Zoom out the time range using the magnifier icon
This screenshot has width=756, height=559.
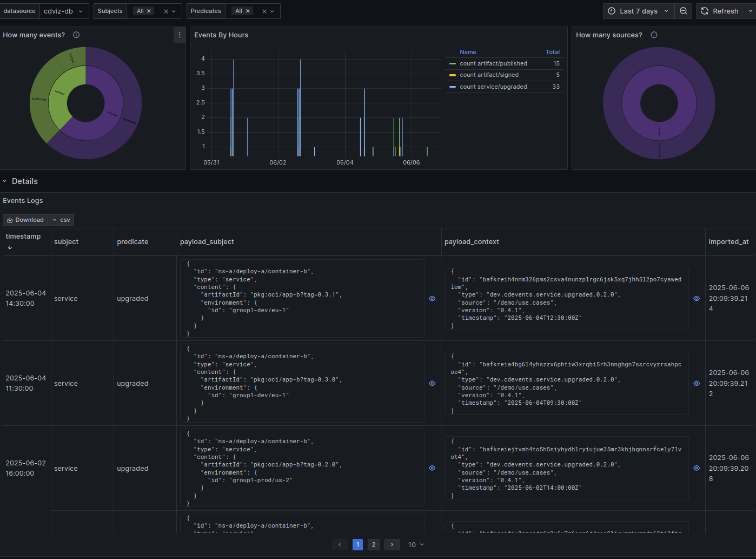pos(683,11)
